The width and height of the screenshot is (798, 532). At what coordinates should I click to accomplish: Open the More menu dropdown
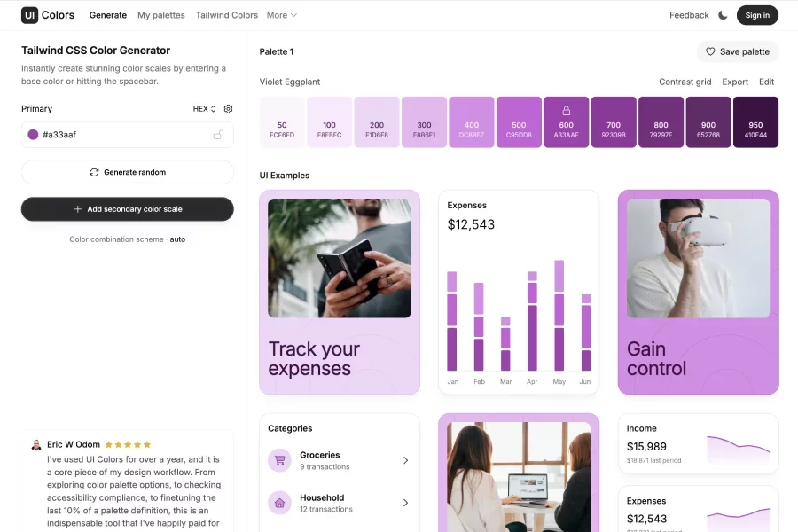282,15
